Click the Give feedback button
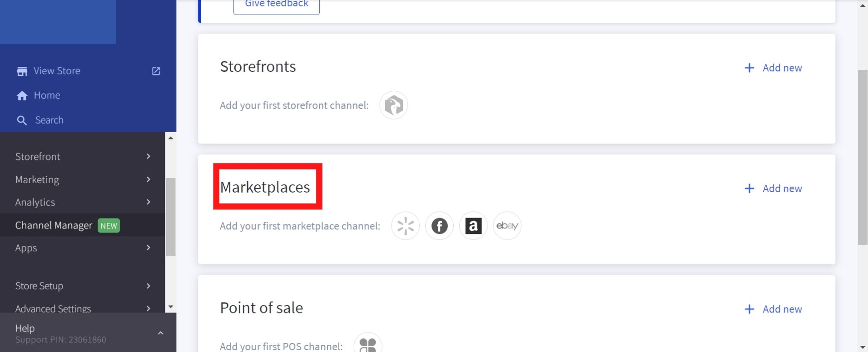The image size is (868, 352). point(276,5)
